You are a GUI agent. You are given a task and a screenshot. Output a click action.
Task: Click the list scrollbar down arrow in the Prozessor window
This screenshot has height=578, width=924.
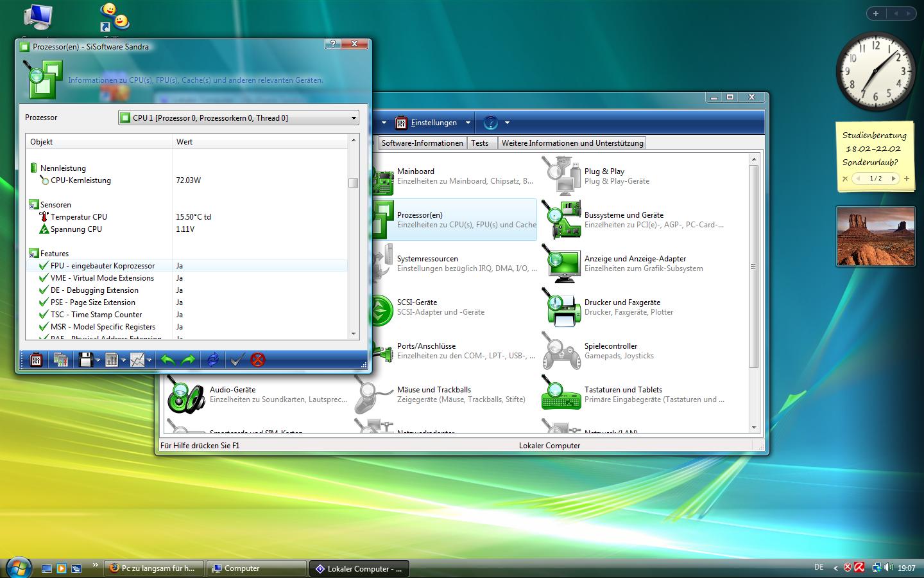point(354,334)
